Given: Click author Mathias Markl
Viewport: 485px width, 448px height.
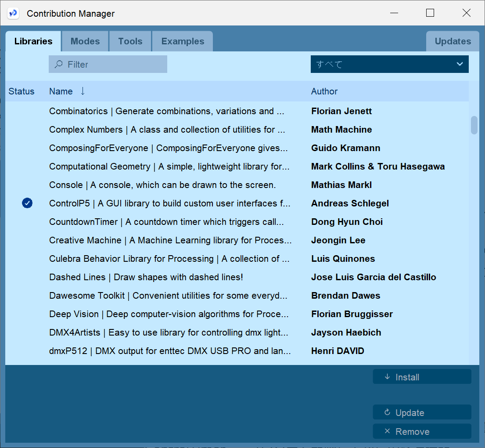Looking at the screenshot, I should click(x=341, y=185).
